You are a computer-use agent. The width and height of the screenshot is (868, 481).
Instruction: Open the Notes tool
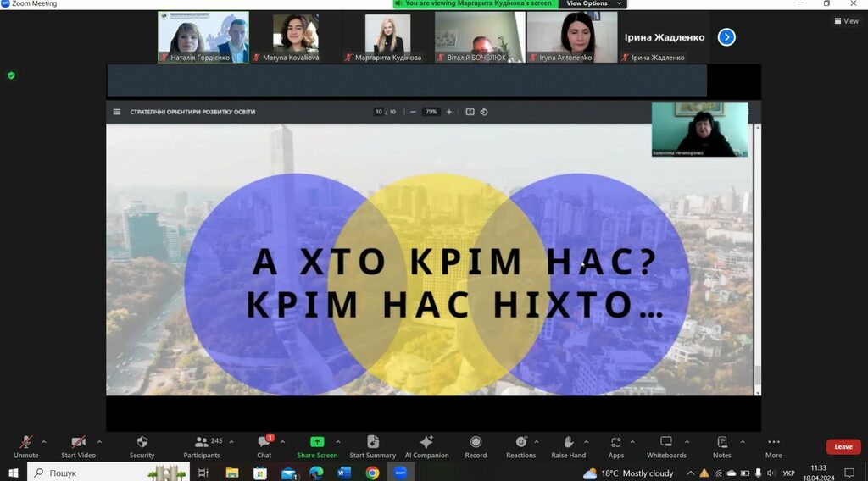coord(722,442)
